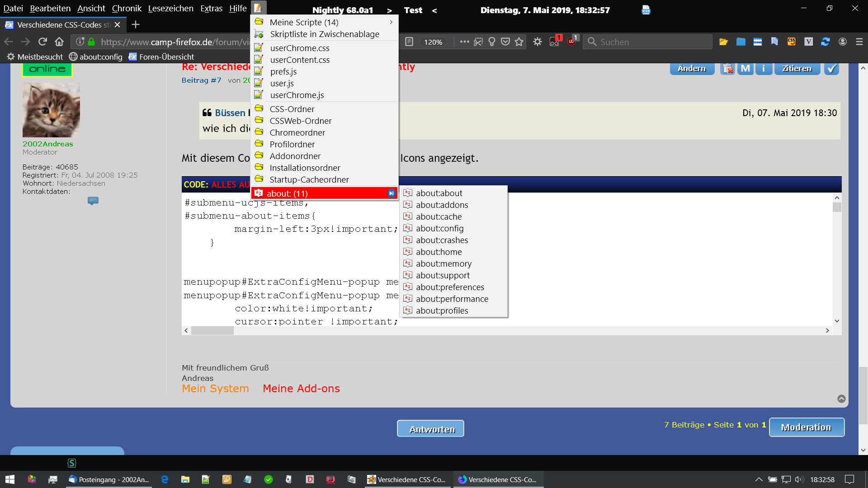This screenshot has width=868, height=488.
Task: Open the Moderation dropdown button
Action: [806, 427]
